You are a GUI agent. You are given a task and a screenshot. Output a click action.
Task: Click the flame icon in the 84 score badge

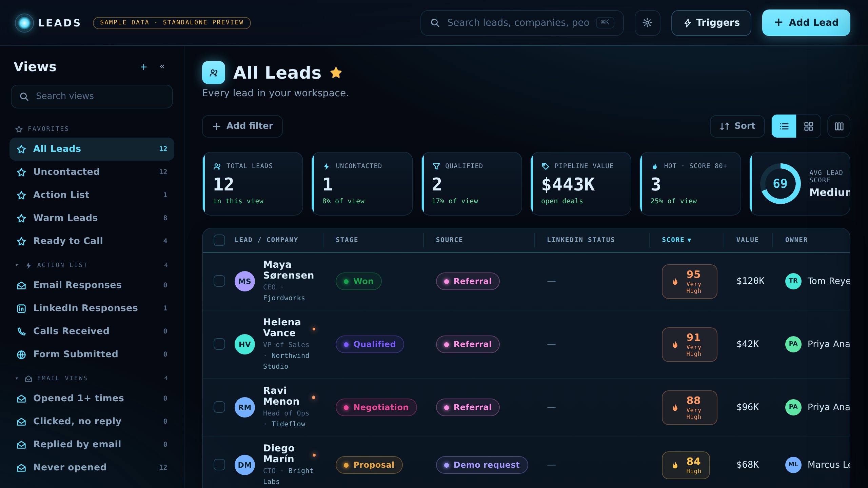[675, 465]
